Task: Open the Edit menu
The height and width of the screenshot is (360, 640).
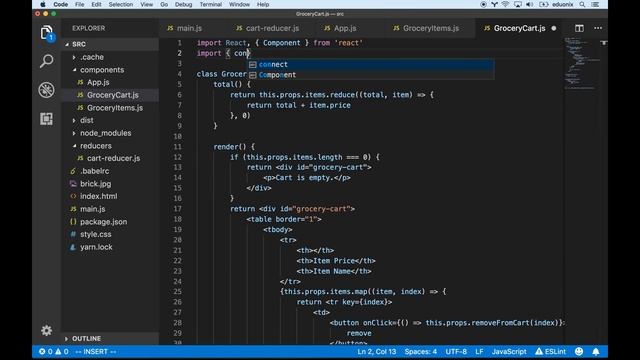Action: pyautogui.click(x=96, y=4)
